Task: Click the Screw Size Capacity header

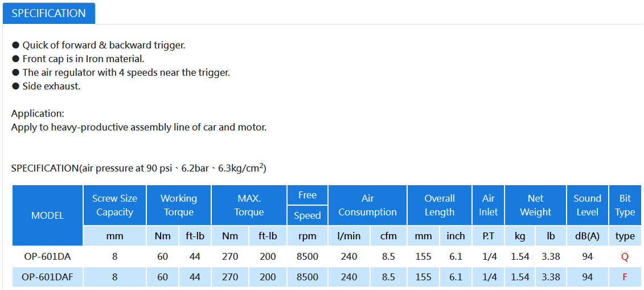Action: point(114,205)
